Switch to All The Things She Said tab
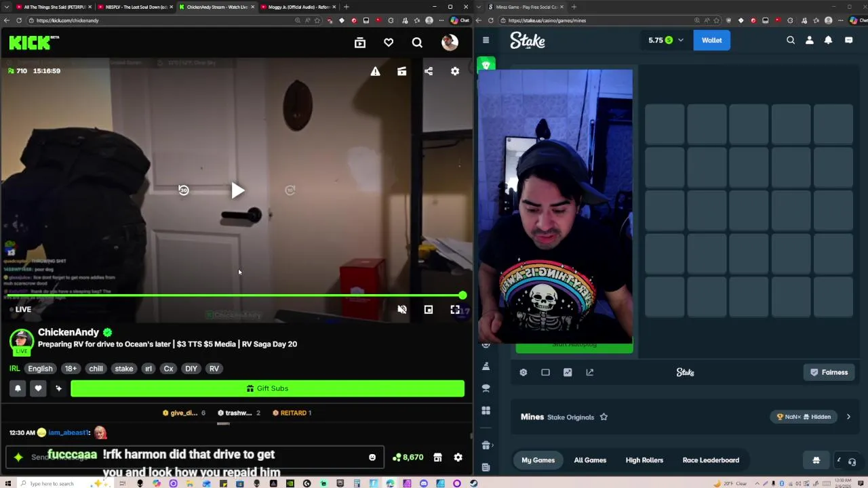 click(x=54, y=7)
